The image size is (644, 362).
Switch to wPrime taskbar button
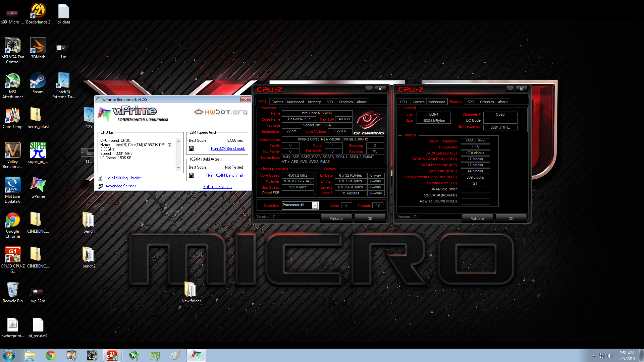tap(196, 355)
